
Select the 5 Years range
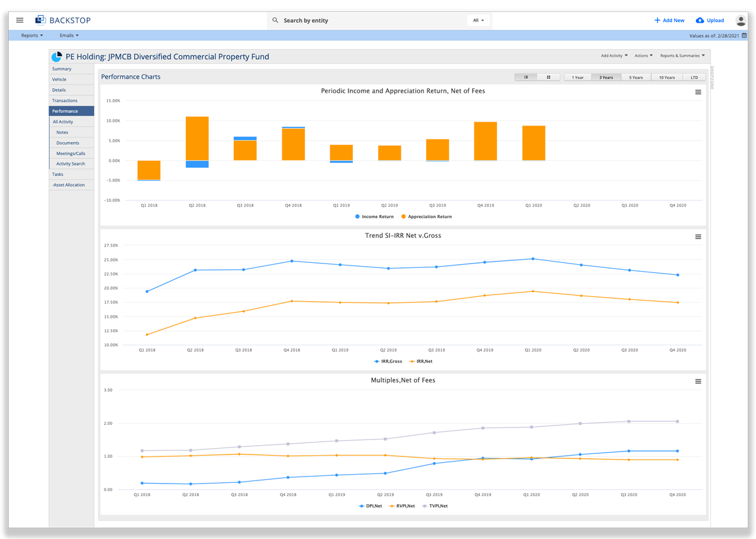636,77
